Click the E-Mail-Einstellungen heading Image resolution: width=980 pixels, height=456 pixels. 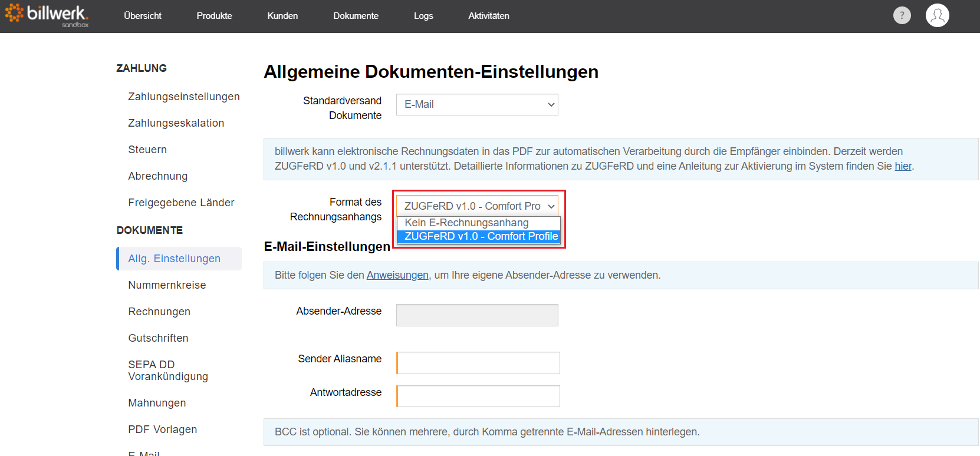click(x=327, y=246)
